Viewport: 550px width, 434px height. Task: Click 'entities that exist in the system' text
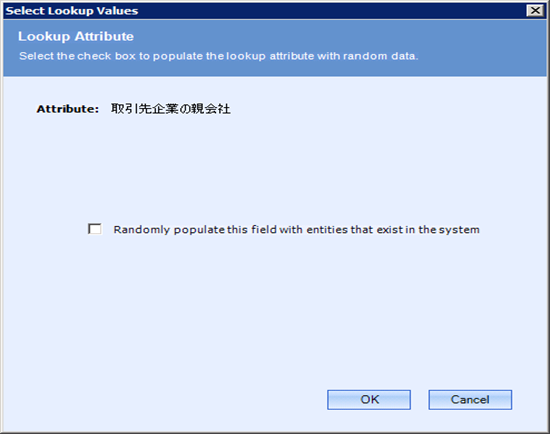coord(393,229)
